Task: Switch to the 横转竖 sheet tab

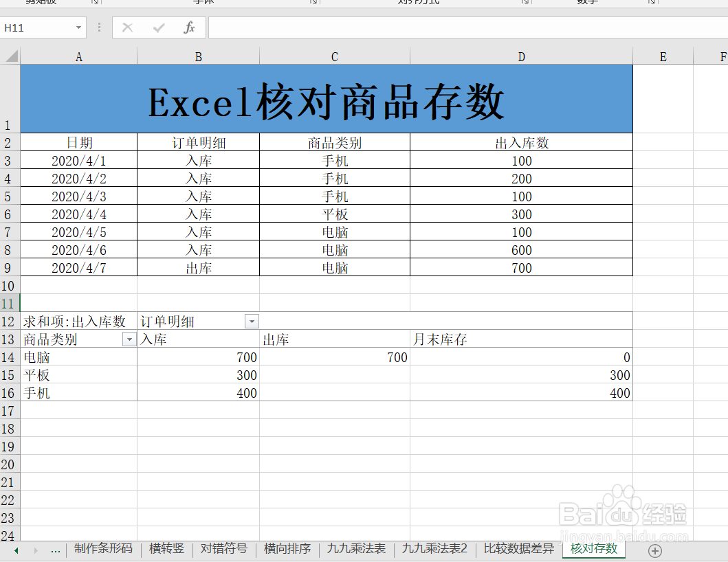Action: 166,548
